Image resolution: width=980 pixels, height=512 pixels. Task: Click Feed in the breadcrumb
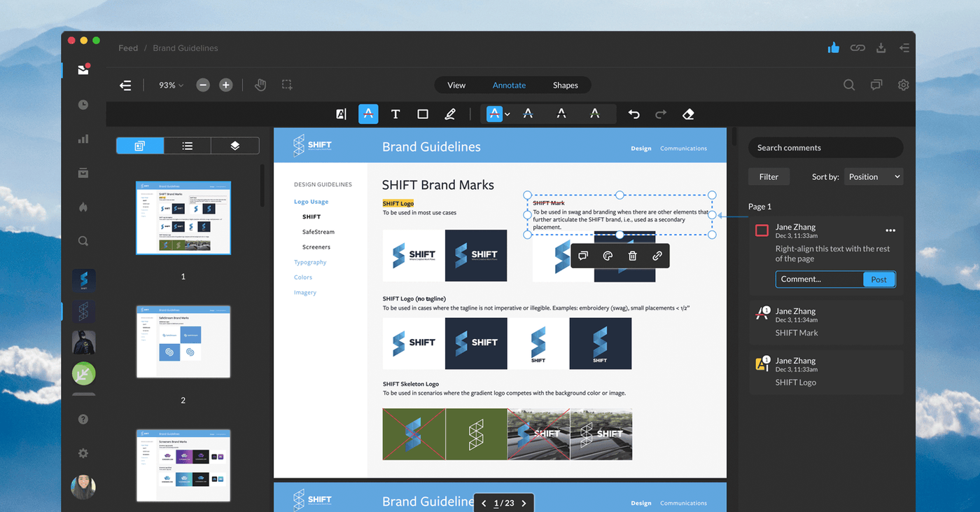point(128,48)
